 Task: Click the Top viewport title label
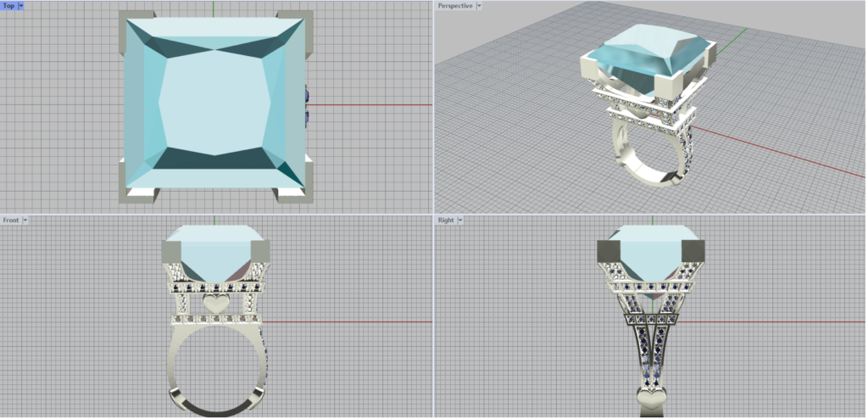click(8, 6)
